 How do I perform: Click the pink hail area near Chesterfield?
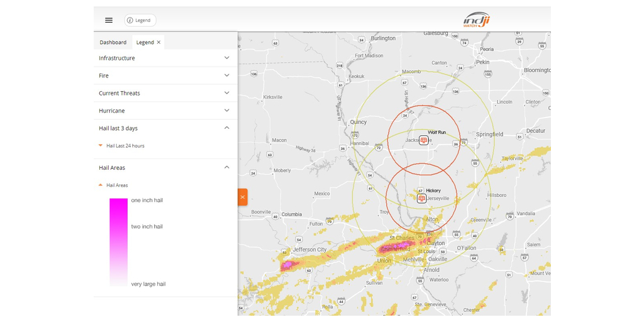388,248
